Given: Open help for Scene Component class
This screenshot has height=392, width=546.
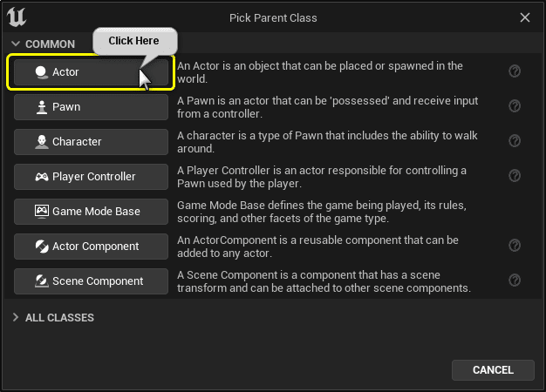Looking at the screenshot, I should (x=515, y=280).
